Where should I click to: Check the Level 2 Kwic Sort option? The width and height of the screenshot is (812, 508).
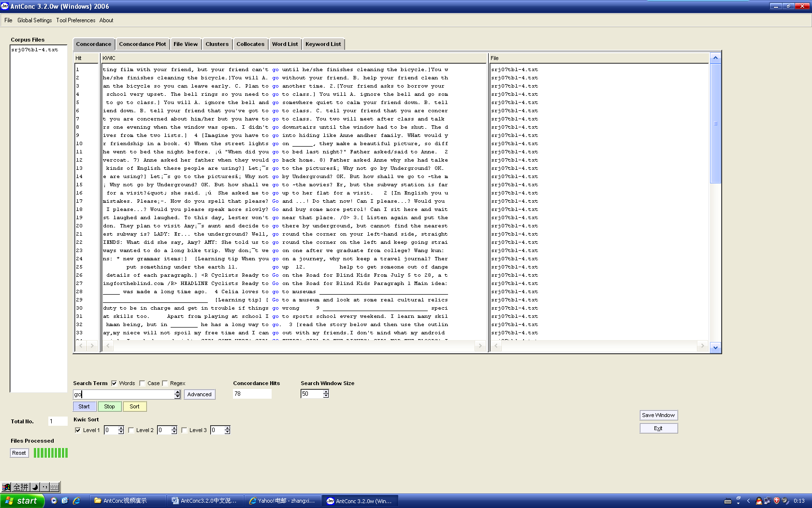point(131,430)
